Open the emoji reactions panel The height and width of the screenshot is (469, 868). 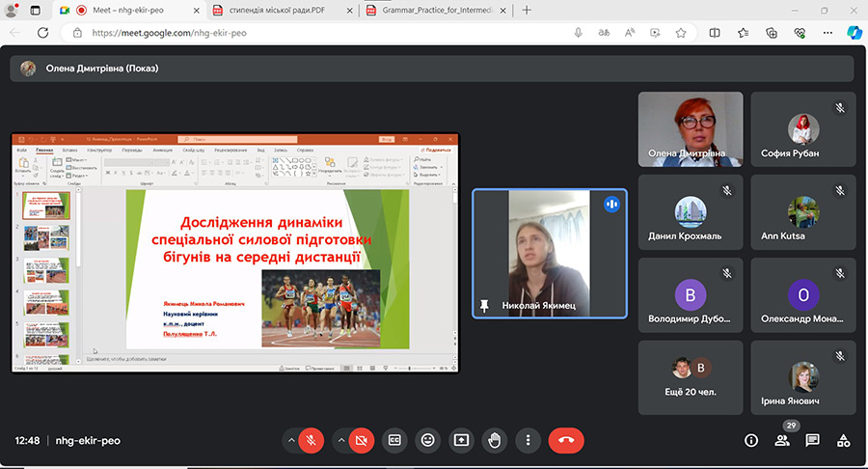(x=428, y=440)
